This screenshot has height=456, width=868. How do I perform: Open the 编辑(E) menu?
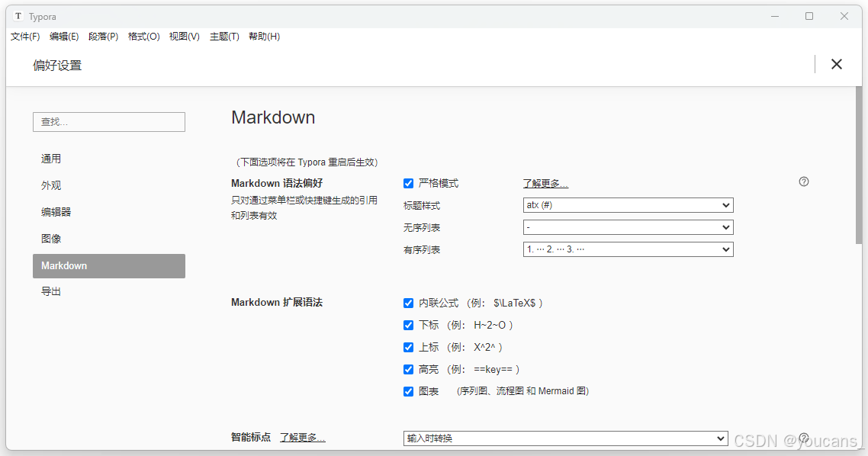pyautogui.click(x=64, y=37)
